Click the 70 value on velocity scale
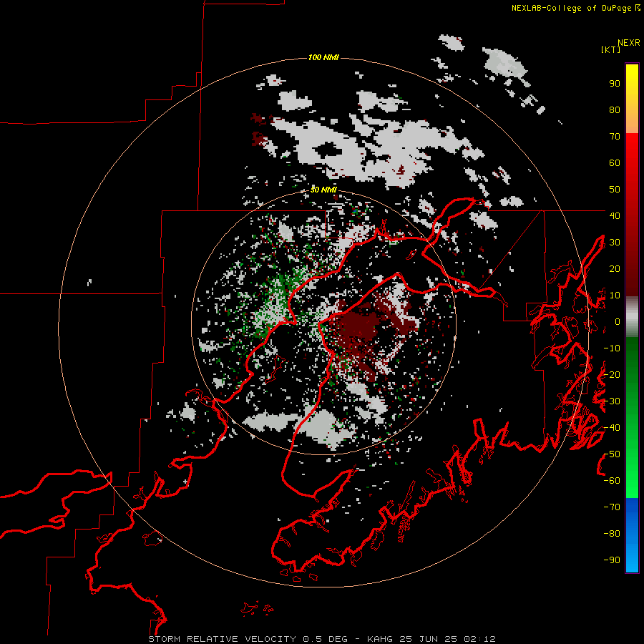This screenshot has width=644, height=644. [x=615, y=137]
